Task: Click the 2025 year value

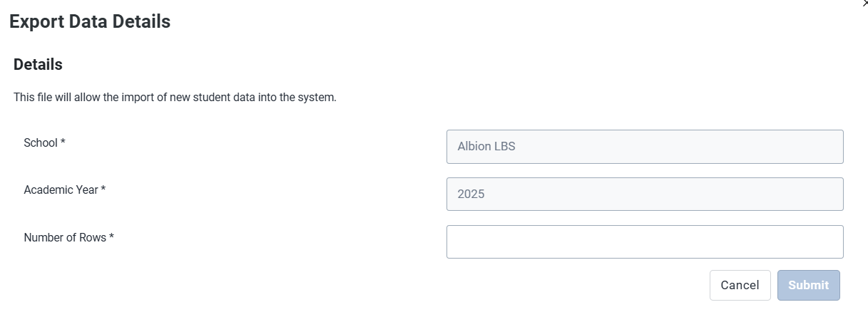Action: point(471,194)
